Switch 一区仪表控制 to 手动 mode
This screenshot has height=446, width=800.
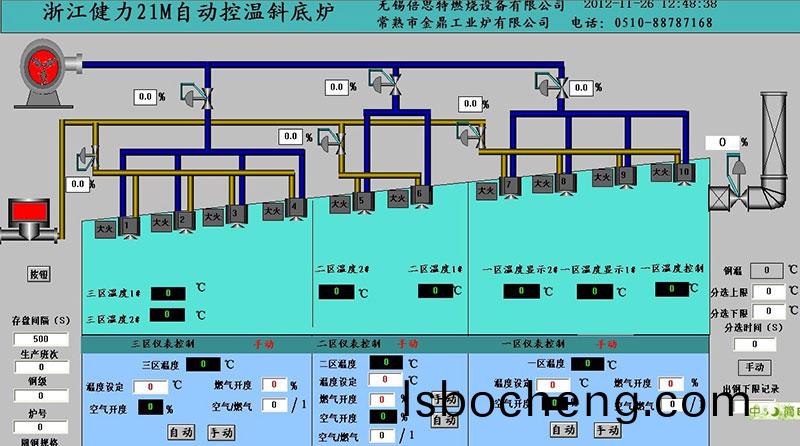(x=608, y=430)
